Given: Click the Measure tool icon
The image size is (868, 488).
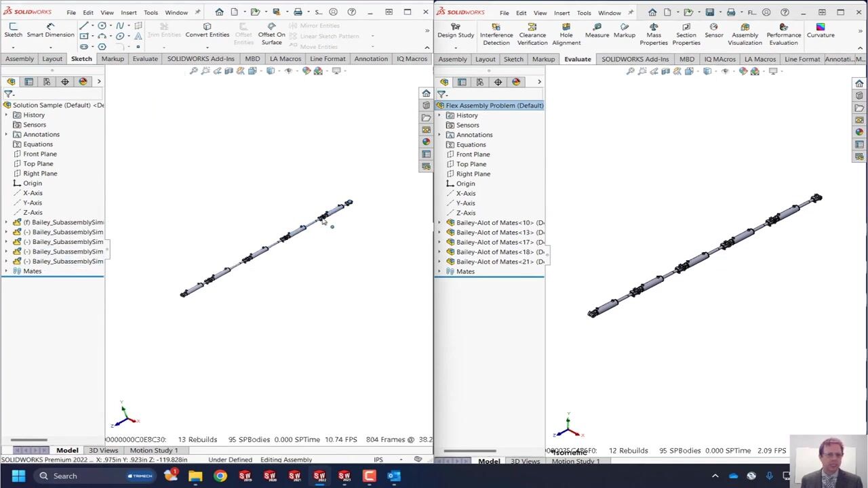Looking at the screenshot, I should click(597, 31).
